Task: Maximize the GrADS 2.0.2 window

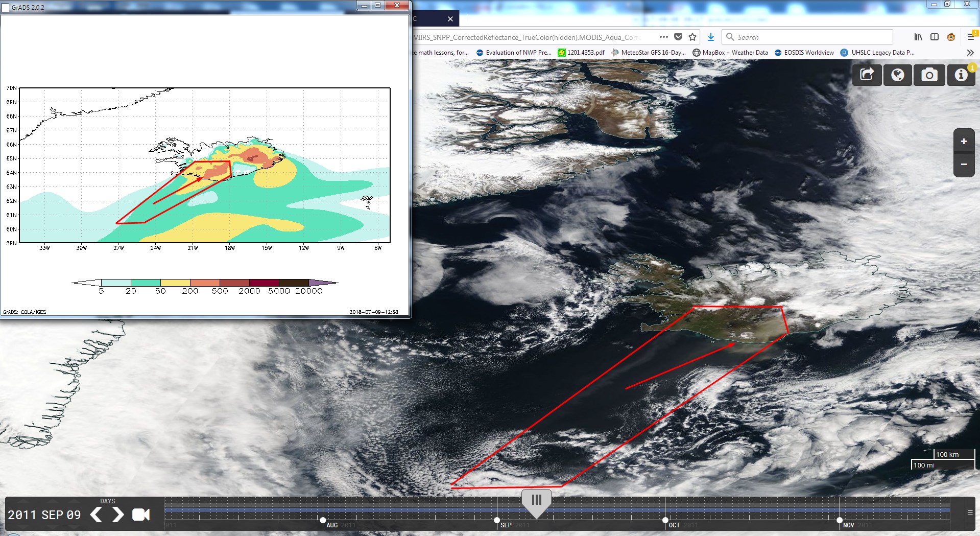Action: coord(378,6)
